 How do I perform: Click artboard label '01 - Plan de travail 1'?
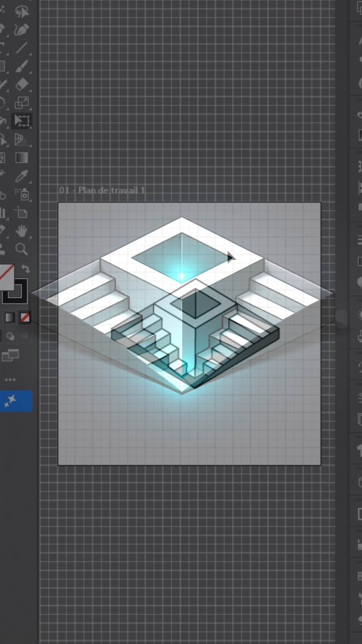tap(102, 190)
